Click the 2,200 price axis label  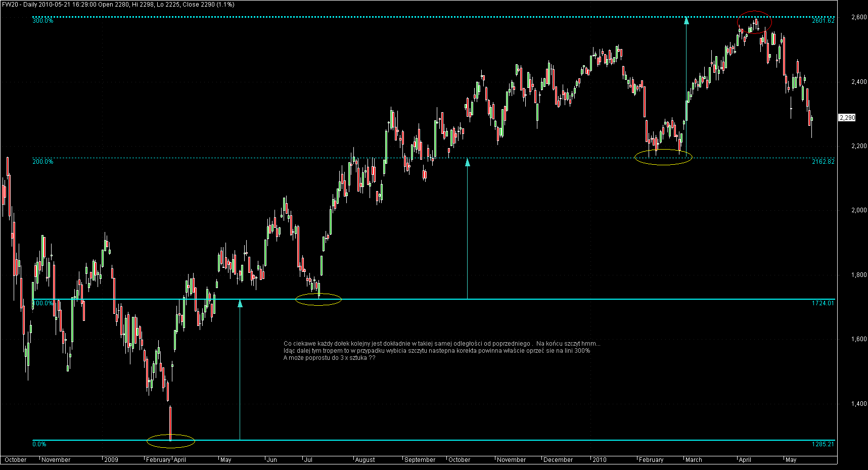pos(859,146)
